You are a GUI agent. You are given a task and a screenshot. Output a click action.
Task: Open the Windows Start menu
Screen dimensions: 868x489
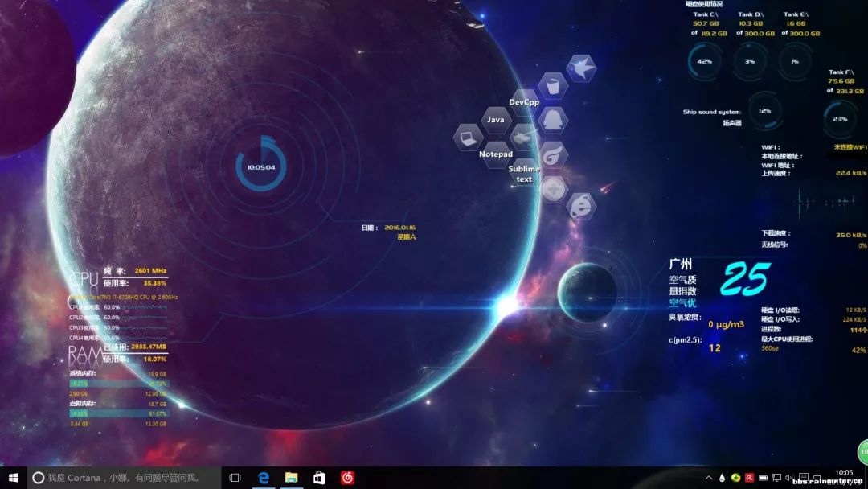(14, 478)
